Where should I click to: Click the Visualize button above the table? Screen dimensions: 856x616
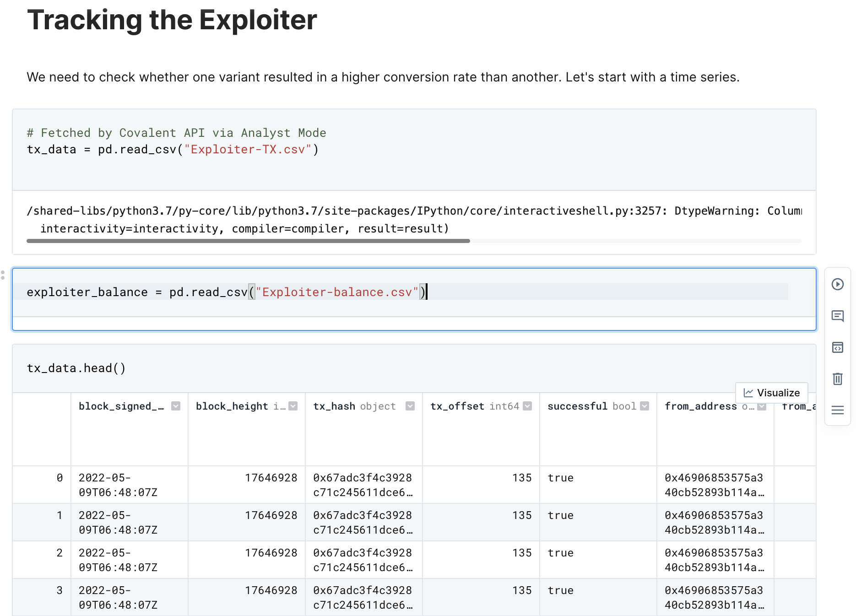point(771,393)
